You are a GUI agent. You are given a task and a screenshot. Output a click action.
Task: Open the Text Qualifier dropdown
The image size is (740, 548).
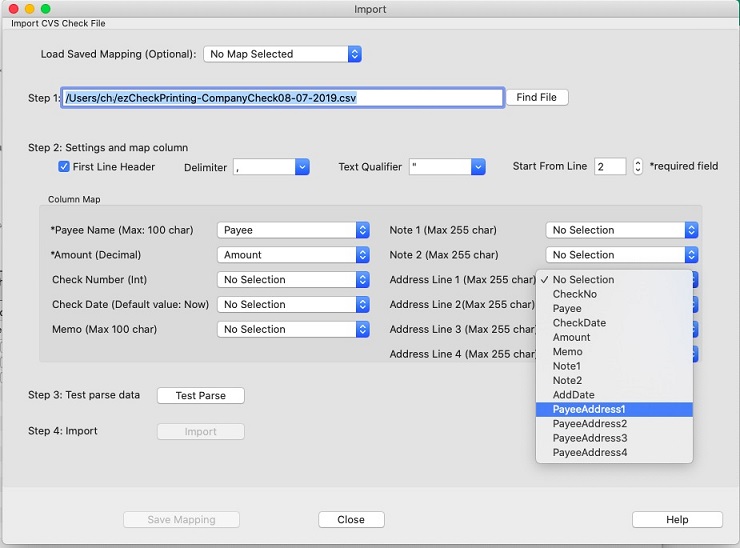click(x=447, y=168)
